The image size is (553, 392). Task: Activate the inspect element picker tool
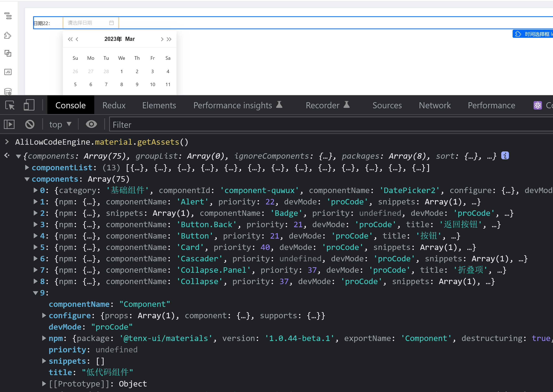[x=10, y=105]
